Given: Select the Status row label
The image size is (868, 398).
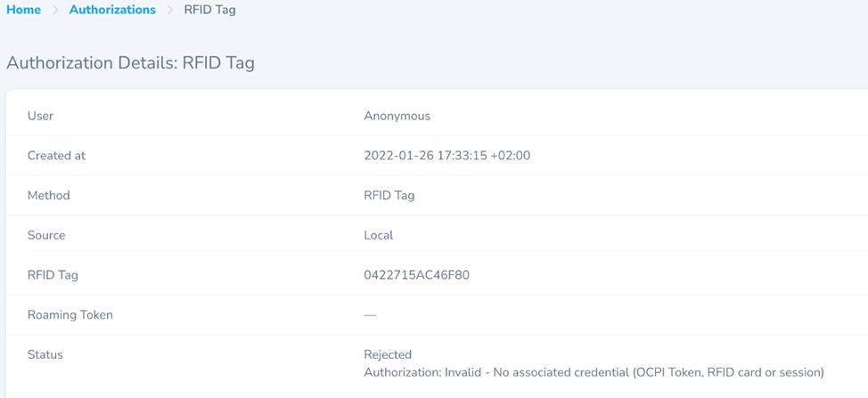Looking at the screenshot, I should [x=45, y=354].
